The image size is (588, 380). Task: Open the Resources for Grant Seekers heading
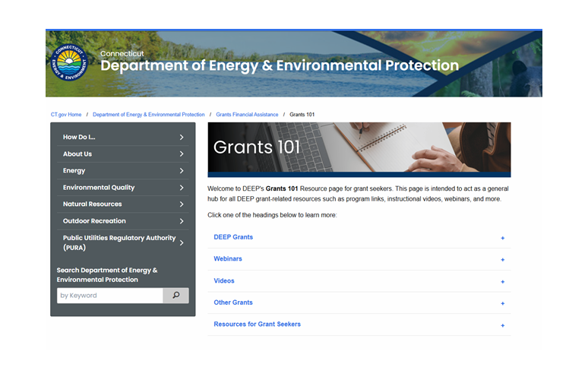(257, 325)
